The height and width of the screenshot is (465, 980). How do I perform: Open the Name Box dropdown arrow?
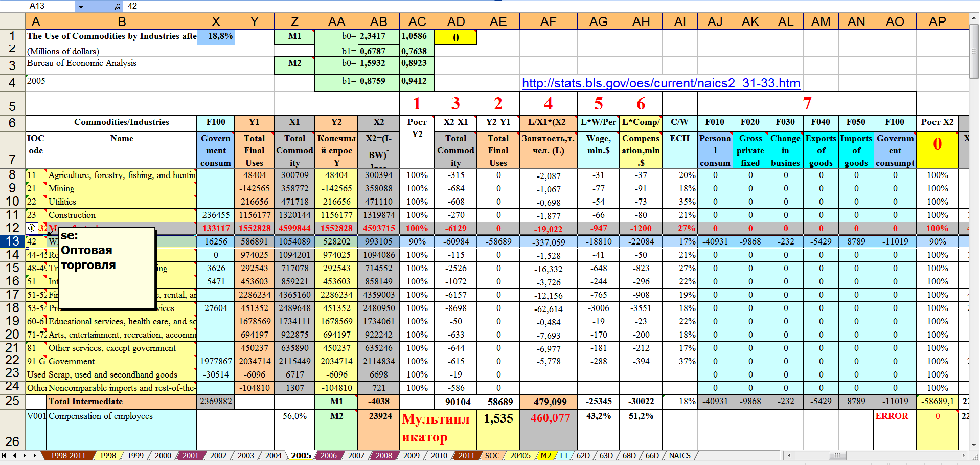(x=81, y=6)
